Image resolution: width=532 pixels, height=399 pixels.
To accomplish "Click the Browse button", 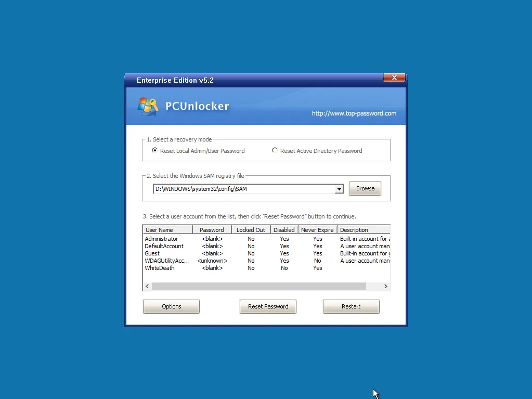I will [x=365, y=188].
